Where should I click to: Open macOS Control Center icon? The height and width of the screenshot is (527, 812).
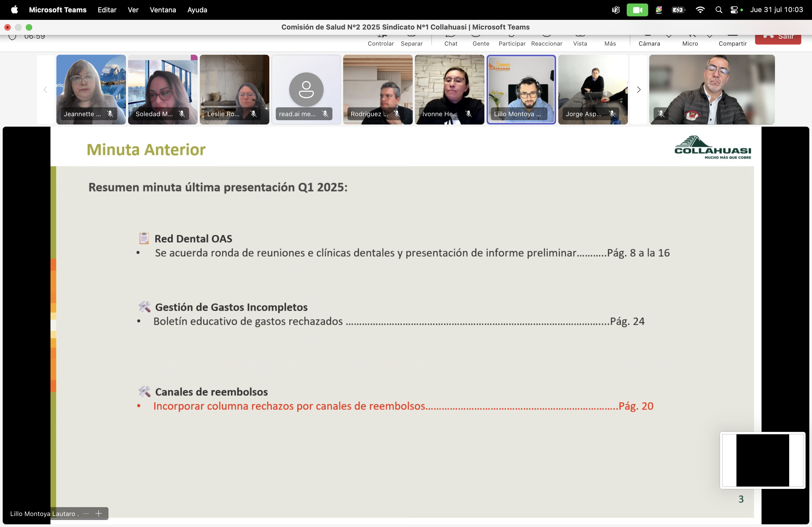pyautogui.click(x=734, y=10)
